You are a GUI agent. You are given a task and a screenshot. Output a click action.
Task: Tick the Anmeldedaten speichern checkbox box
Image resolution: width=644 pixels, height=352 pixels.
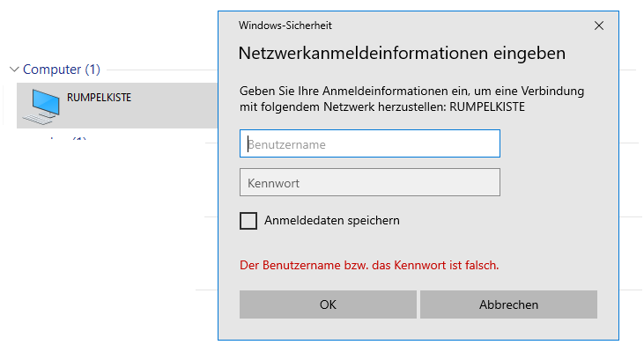[248, 221]
